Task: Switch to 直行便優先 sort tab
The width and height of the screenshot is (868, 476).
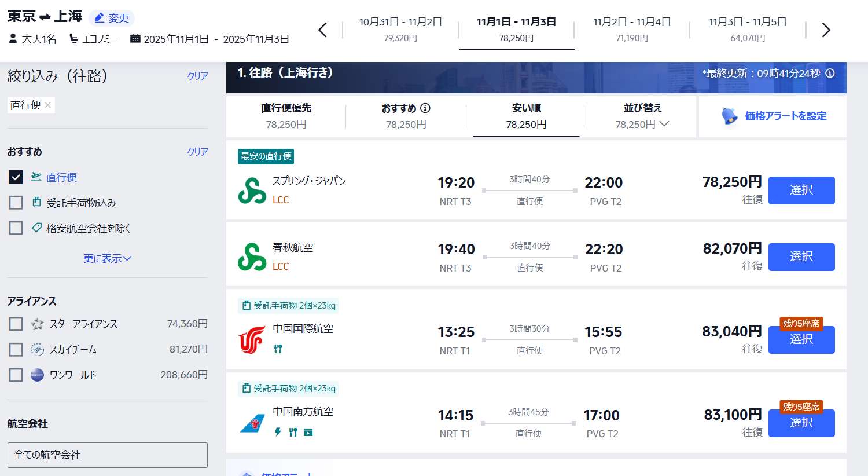Action: [286, 116]
